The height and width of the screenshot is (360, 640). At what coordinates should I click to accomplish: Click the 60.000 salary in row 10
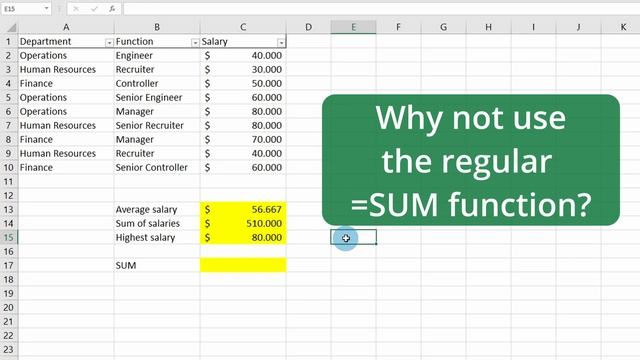point(243,168)
